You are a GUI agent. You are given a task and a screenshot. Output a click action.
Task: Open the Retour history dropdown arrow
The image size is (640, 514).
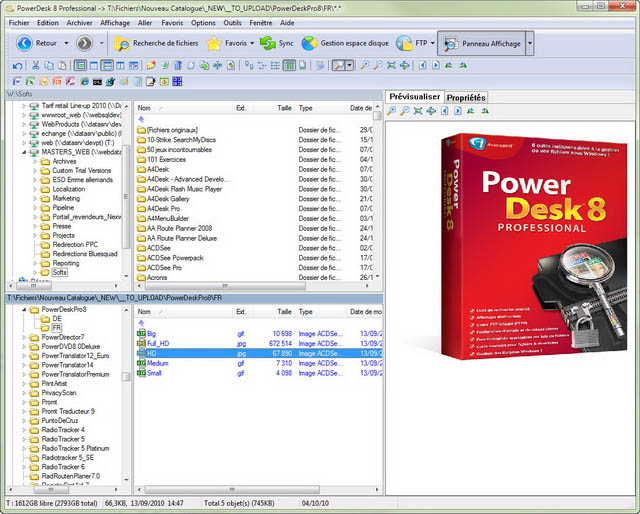pos(66,43)
